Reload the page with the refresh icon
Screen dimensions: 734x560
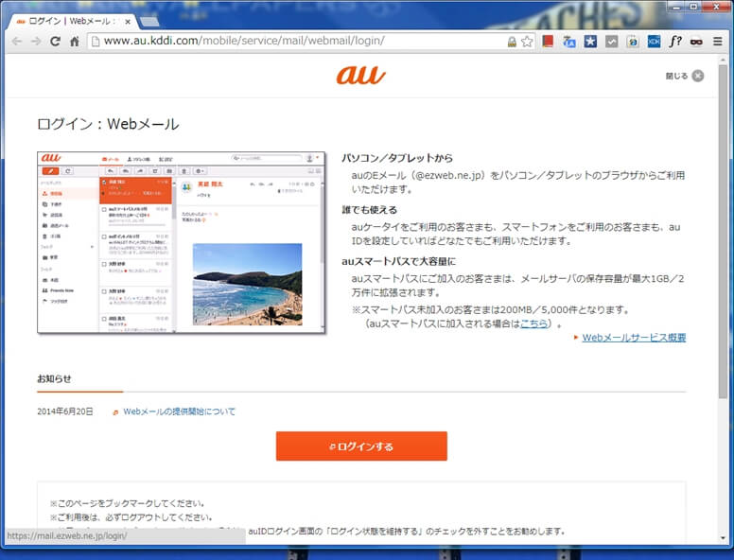pos(55,42)
